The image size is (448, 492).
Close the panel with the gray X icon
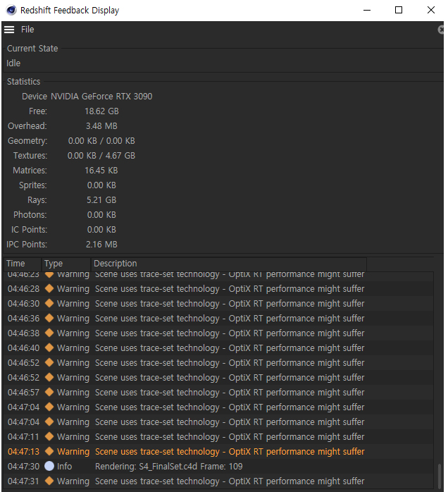click(441, 30)
